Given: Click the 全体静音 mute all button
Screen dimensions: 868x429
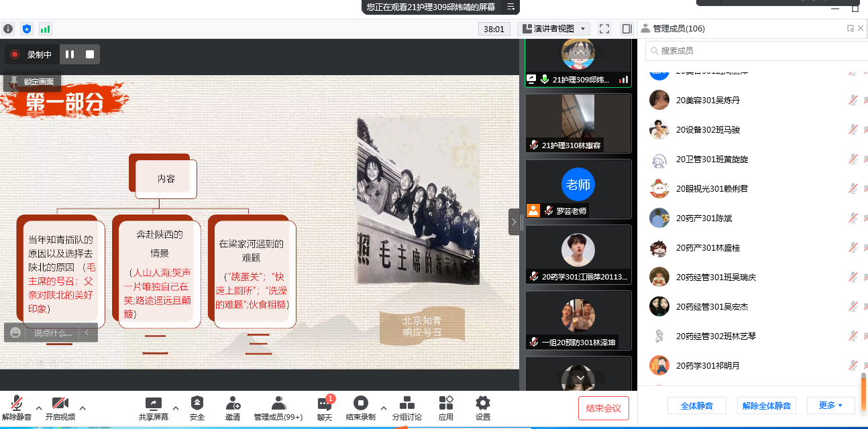Looking at the screenshot, I should (696, 406).
